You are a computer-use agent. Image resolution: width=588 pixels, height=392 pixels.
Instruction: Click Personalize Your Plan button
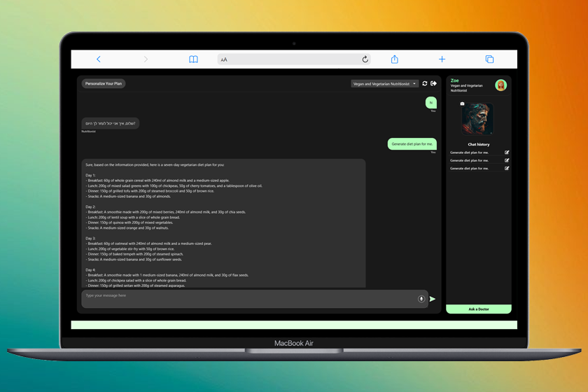(x=104, y=84)
